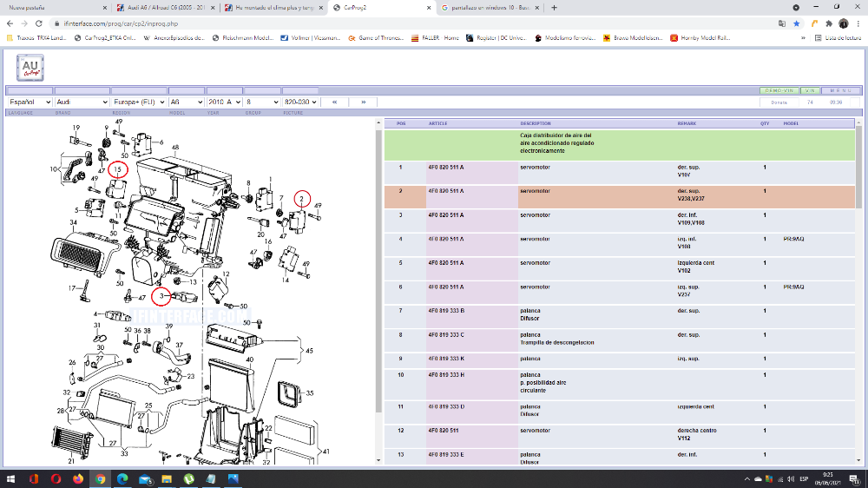Screen dimensions: 868x488
Task: Switch to the pantallazo en windows 10 tab
Action: [490, 8]
